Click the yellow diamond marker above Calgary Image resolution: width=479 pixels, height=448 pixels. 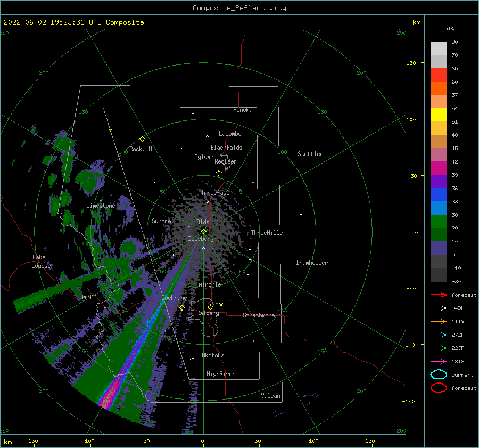click(210, 307)
